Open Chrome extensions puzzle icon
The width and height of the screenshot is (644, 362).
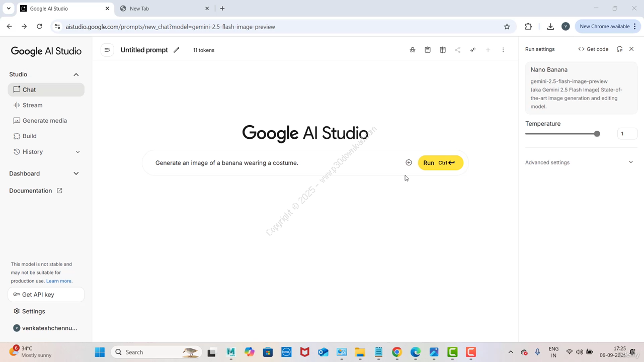[528, 27]
